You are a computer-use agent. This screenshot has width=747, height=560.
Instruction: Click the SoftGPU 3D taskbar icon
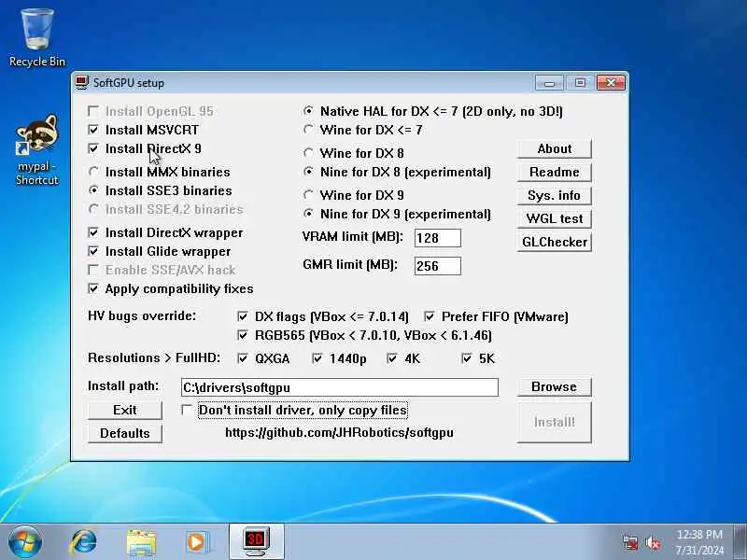[x=256, y=541]
